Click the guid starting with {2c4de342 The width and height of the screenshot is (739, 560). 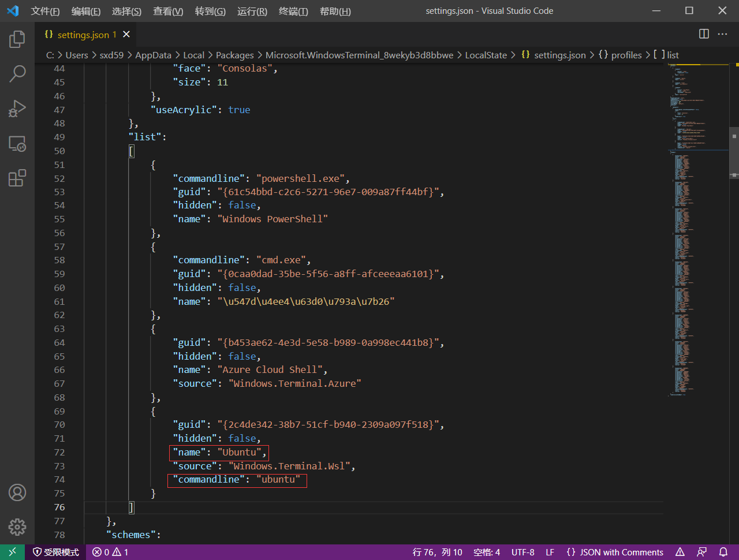(x=328, y=424)
